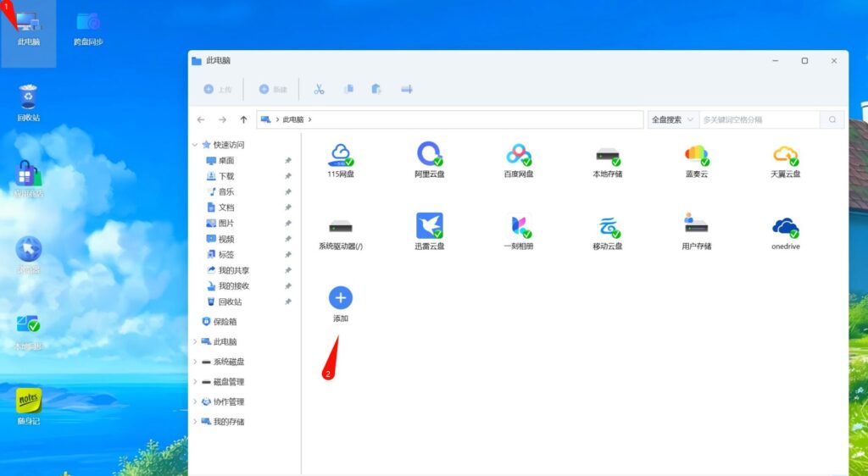Screen dimensions: 868x476
Task: Select 下载 in quick access
Action: click(x=220, y=176)
